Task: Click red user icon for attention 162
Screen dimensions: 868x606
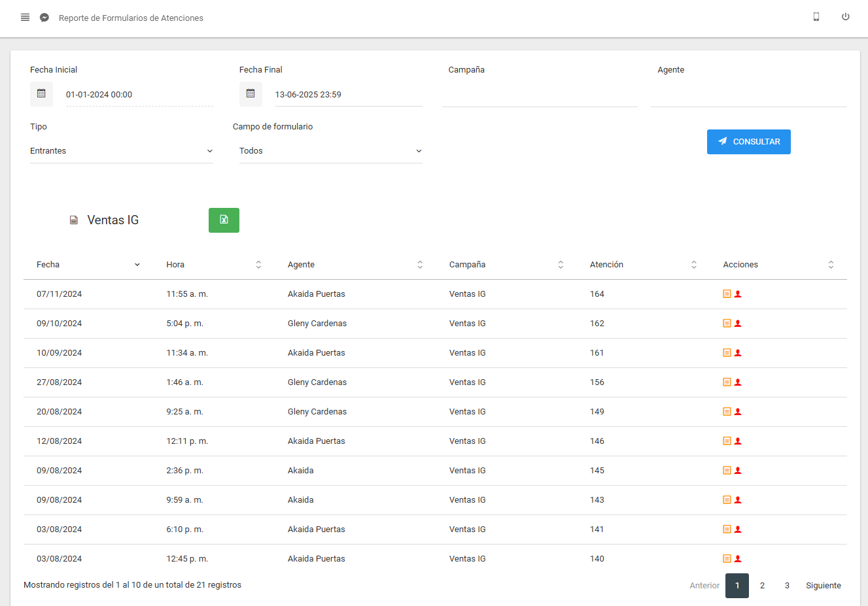Action: click(738, 324)
